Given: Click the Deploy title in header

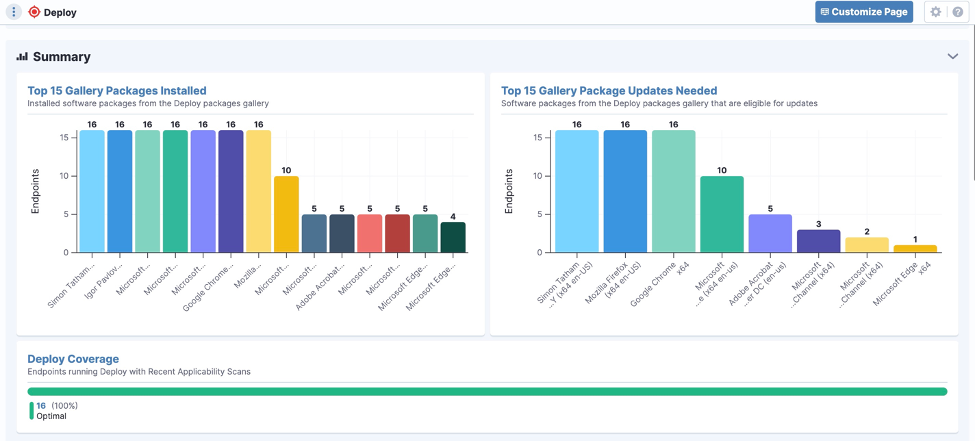Looking at the screenshot, I should (x=60, y=12).
